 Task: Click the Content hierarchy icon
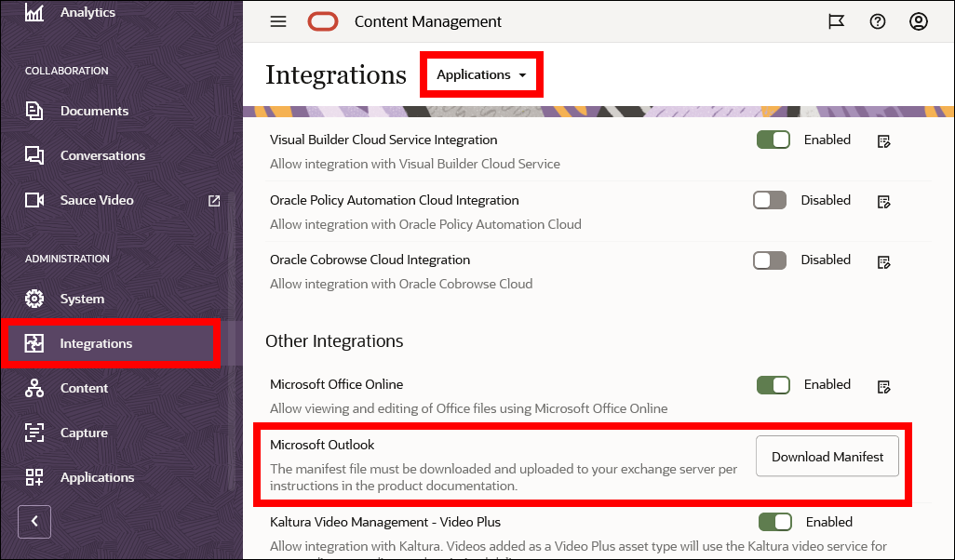[34, 388]
